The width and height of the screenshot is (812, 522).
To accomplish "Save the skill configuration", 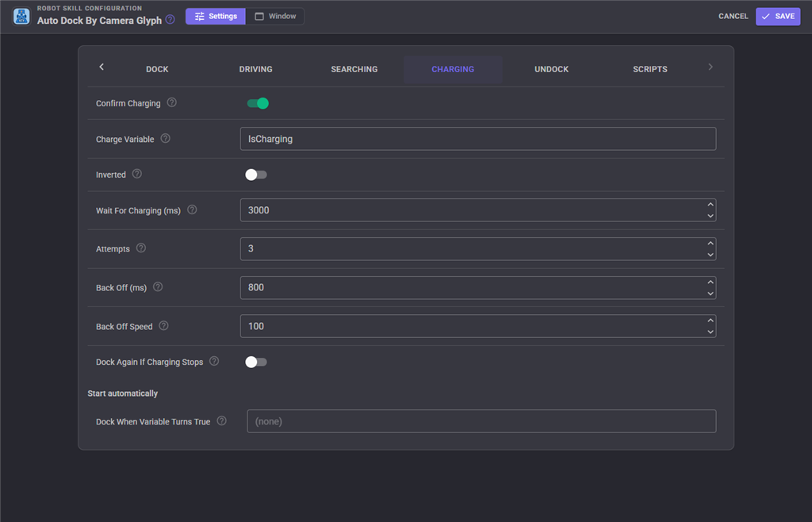I will tap(778, 17).
